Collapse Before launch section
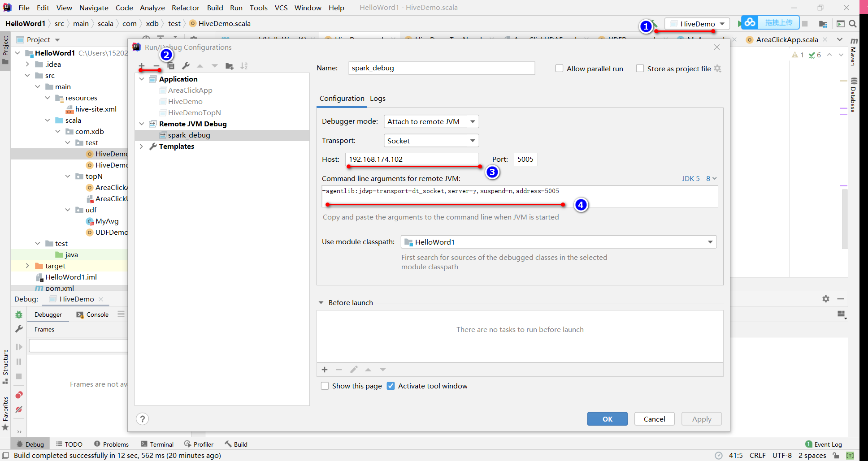Image resolution: width=868 pixels, height=461 pixels. (321, 302)
